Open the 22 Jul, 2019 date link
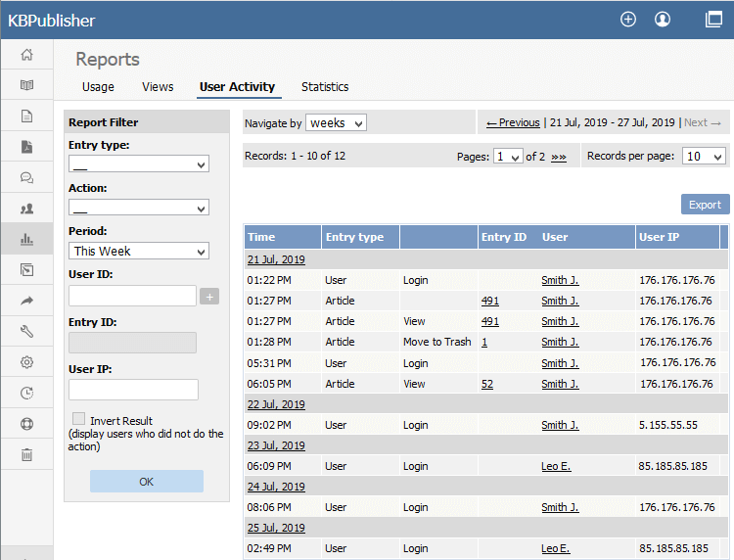734x560 pixels. click(x=276, y=404)
